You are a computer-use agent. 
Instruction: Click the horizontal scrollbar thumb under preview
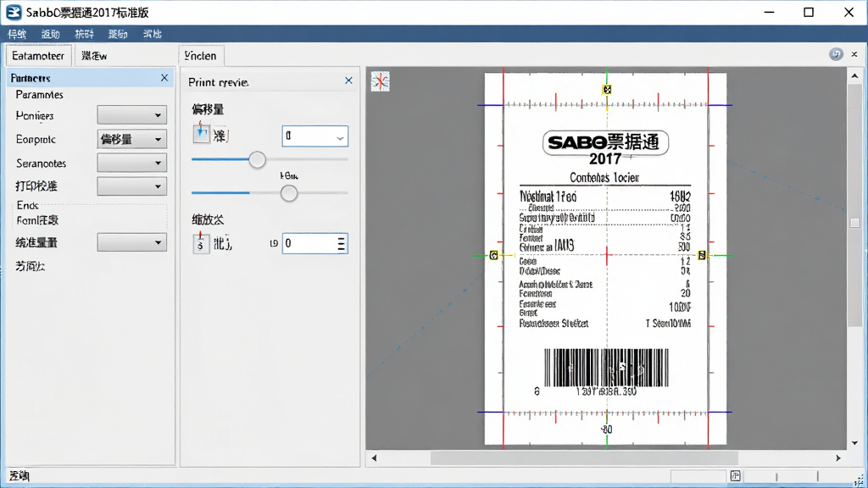click(x=584, y=458)
